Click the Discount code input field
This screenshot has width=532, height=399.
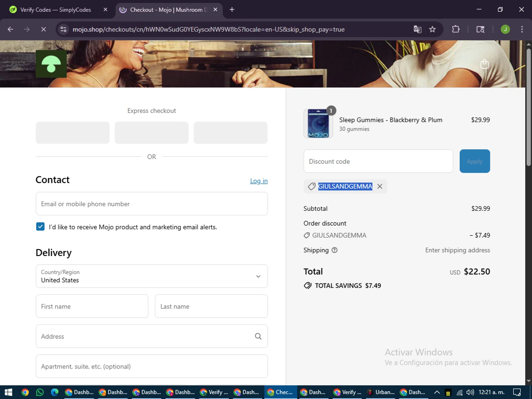point(378,161)
